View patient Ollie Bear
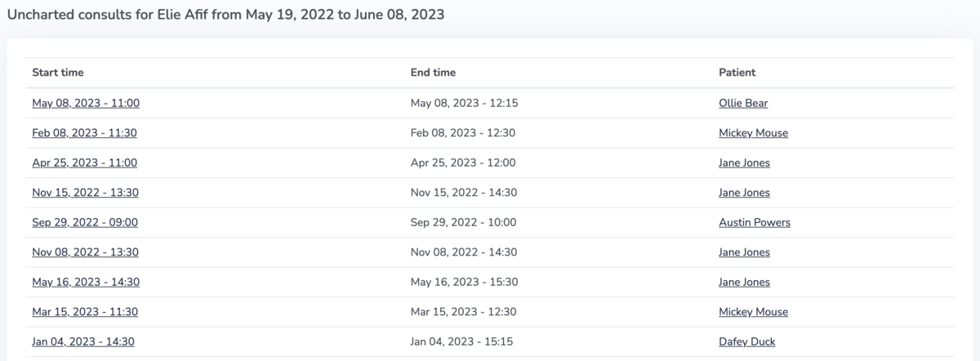The width and height of the screenshot is (980, 361). pyautogui.click(x=743, y=104)
